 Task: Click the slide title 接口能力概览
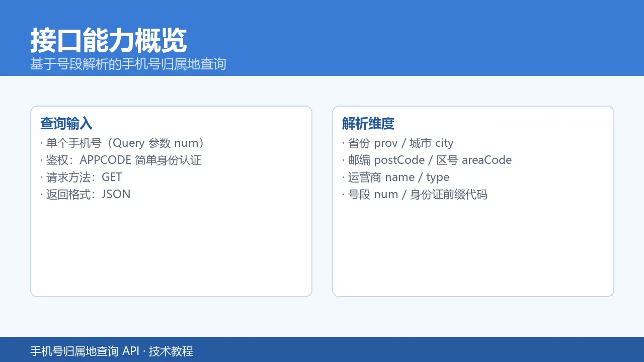click(109, 41)
